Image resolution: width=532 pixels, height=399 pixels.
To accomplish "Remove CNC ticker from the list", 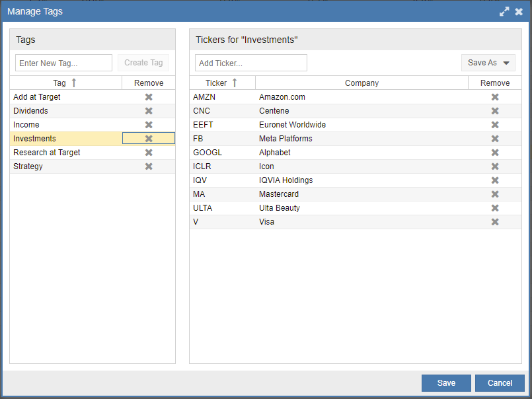I will click(495, 111).
